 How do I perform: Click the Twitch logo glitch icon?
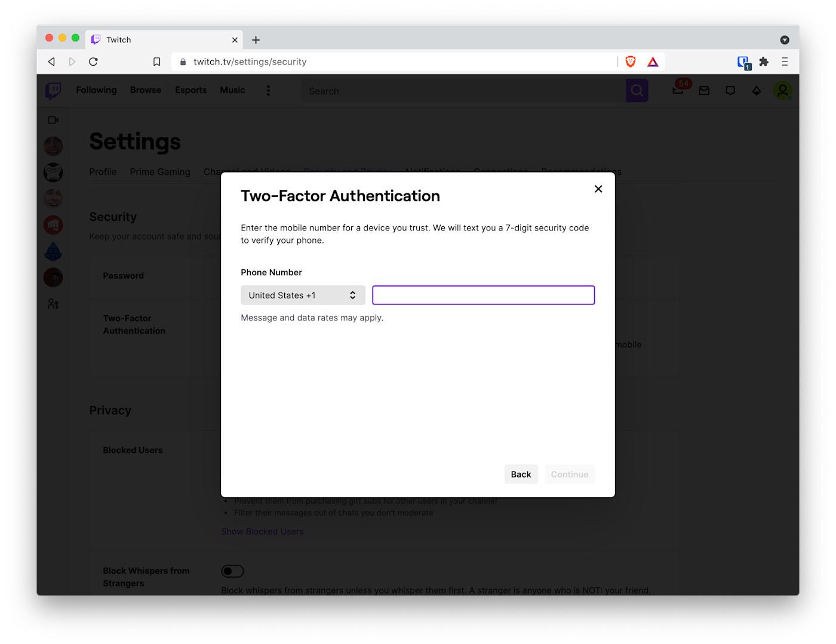pyautogui.click(x=53, y=90)
